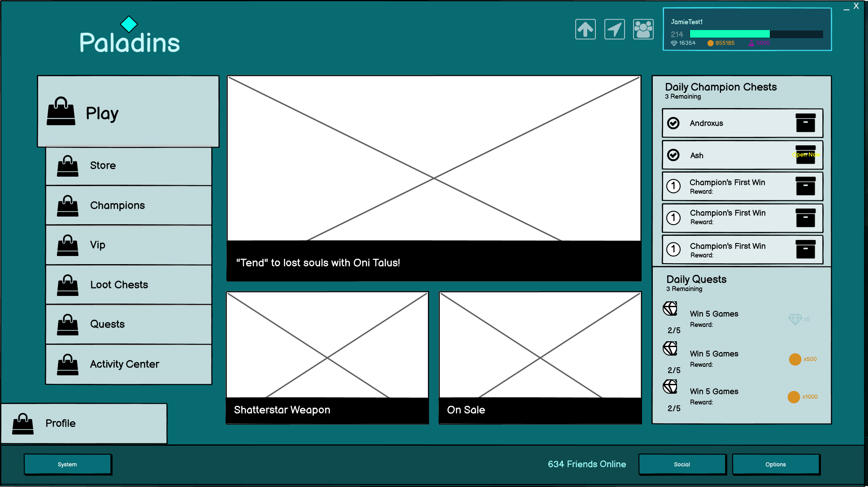Viewport: 868px width, 487px height.
Task: Open the Profile panel
Action: point(84,423)
